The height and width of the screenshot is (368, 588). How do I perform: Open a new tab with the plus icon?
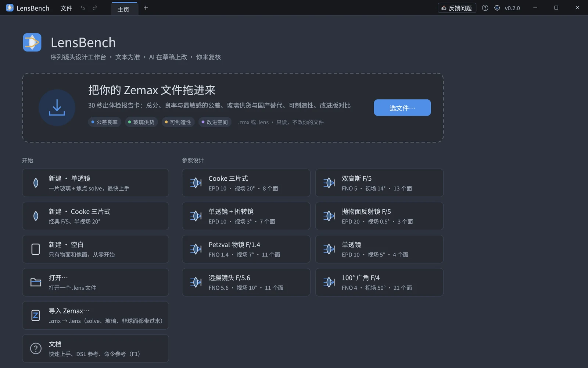146,8
